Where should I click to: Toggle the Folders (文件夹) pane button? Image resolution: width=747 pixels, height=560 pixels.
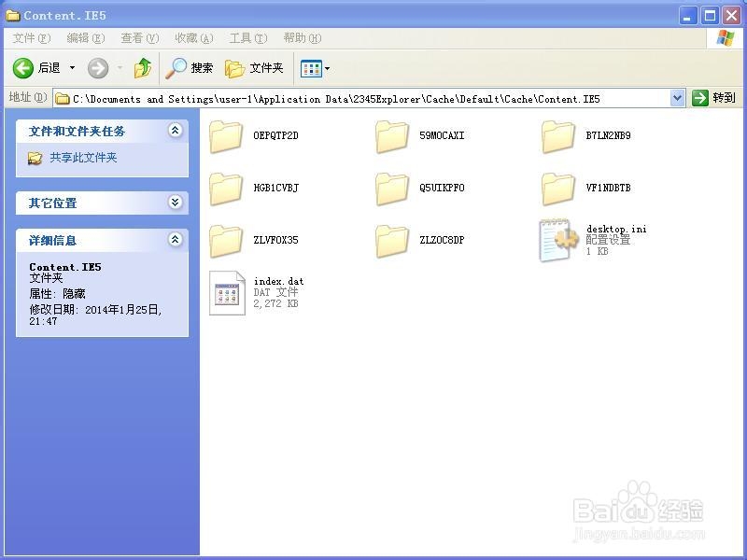[254, 68]
